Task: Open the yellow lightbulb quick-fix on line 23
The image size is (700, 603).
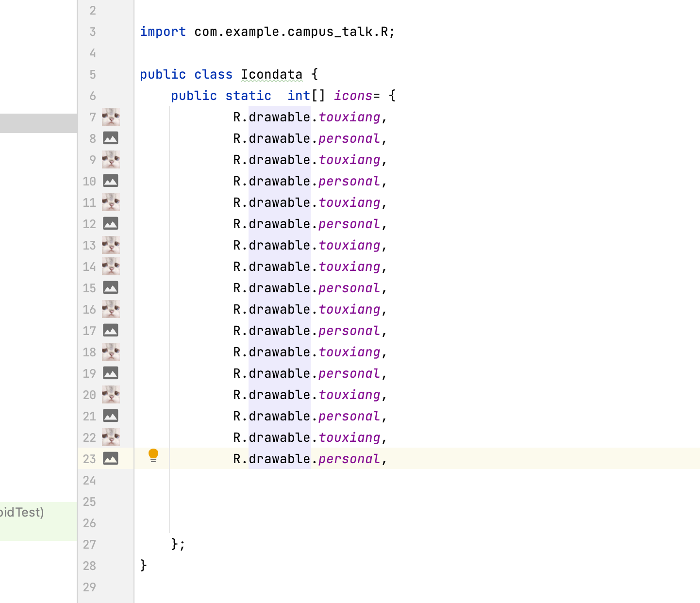Action: [x=153, y=455]
